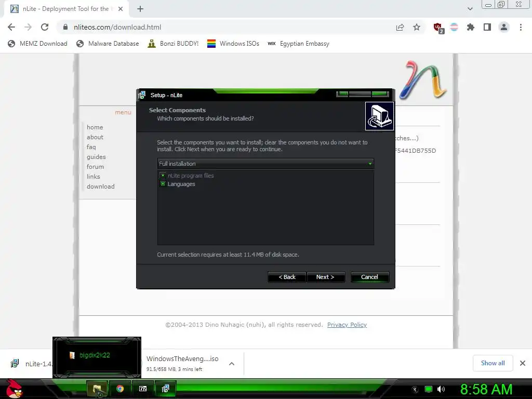This screenshot has width=532, height=399.
Task: Open the uBlock shield extension icon
Action: click(x=438, y=28)
